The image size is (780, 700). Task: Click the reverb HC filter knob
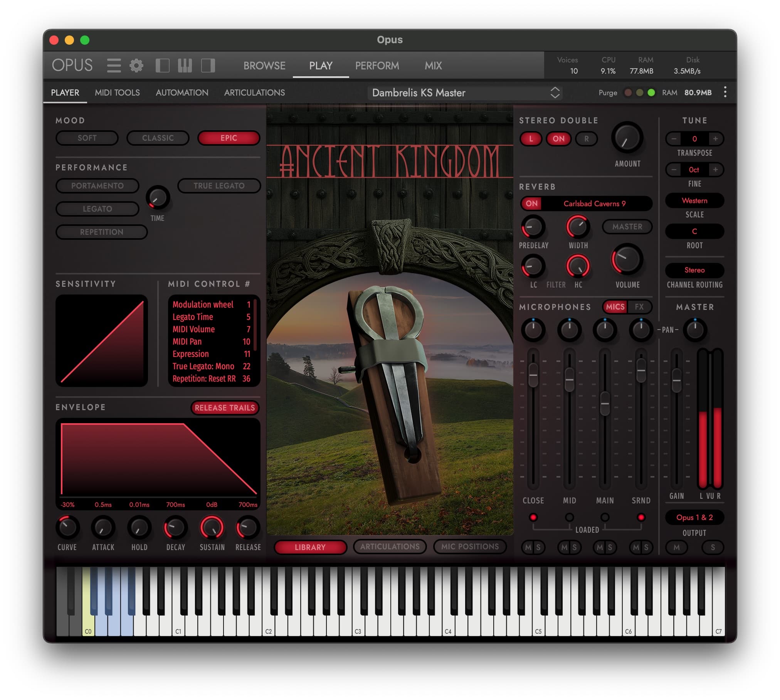click(578, 266)
